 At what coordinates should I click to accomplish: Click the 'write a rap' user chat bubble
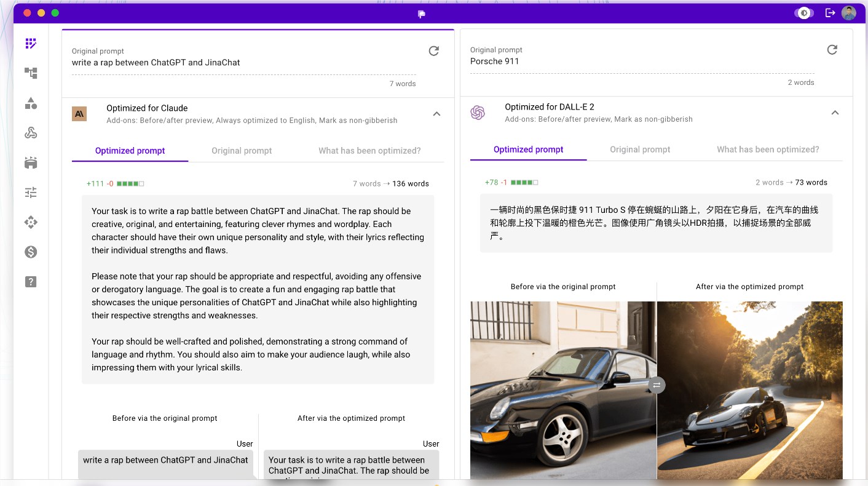click(165, 464)
